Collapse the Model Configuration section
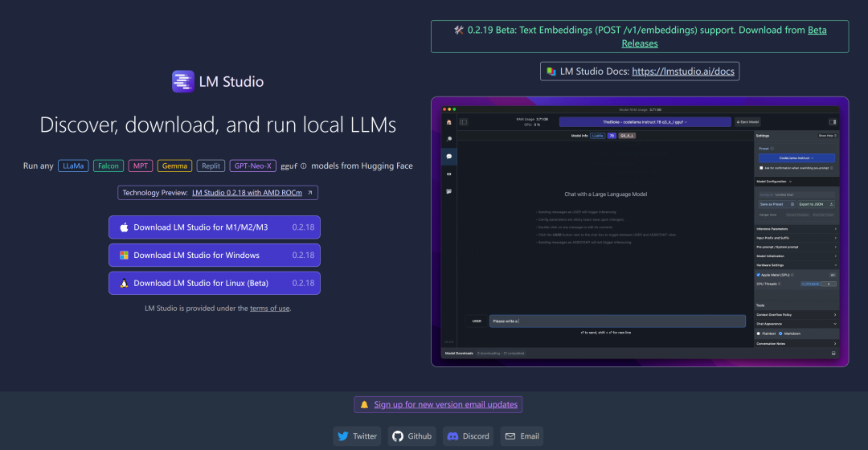Screen dimensions: 868x450 (797, 182)
